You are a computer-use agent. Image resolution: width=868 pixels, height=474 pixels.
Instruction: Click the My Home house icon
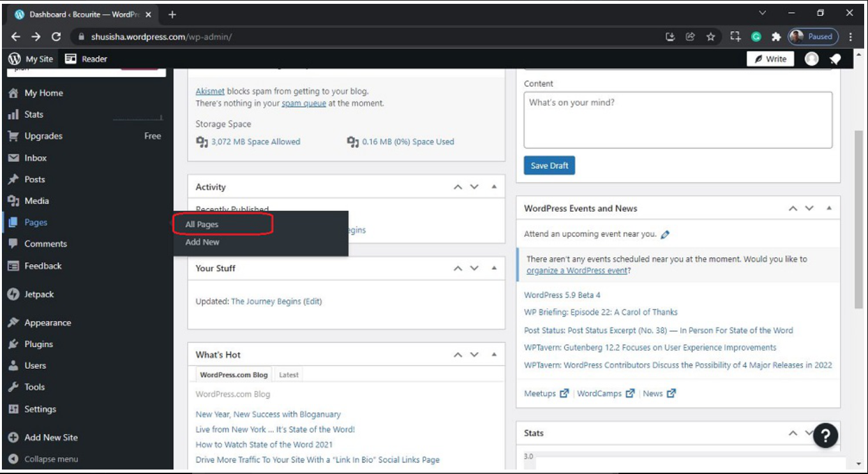[13, 93]
